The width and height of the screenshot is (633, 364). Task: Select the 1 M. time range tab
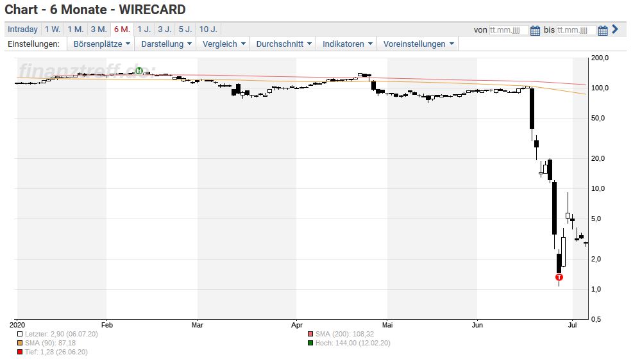click(x=76, y=29)
